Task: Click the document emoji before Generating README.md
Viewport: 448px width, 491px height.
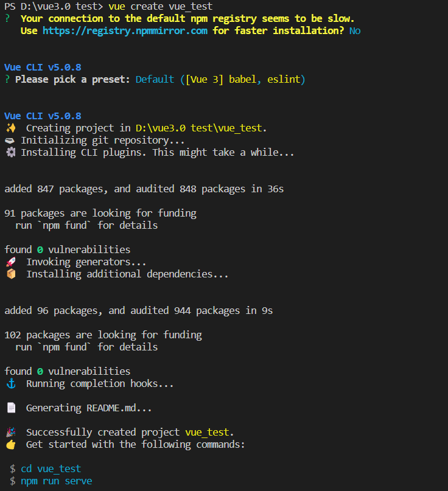Action: (11, 408)
